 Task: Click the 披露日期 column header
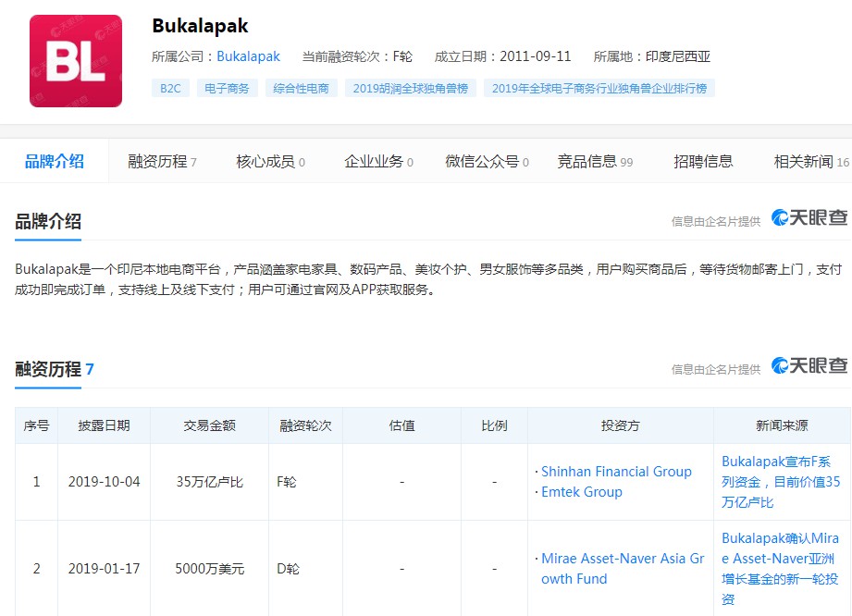pyautogui.click(x=104, y=425)
